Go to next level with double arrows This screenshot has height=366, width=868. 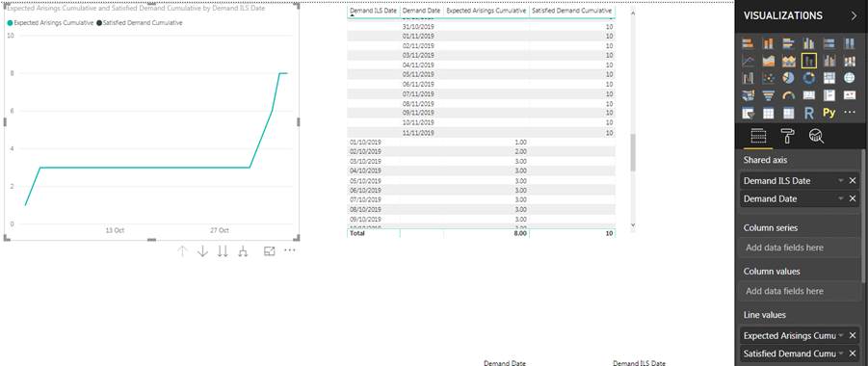pos(223,251)
